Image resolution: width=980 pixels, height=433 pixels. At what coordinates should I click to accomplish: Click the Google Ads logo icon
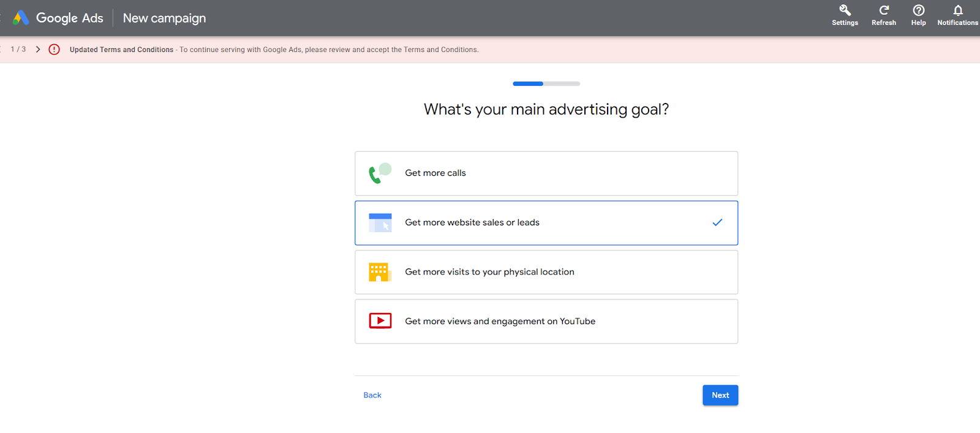click(21, 18)
